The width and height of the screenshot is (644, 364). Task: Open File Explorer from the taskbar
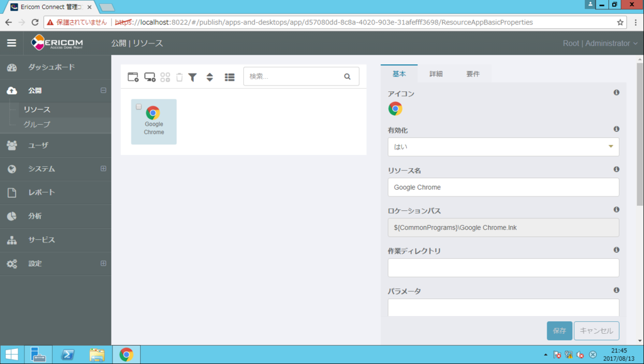97,355
